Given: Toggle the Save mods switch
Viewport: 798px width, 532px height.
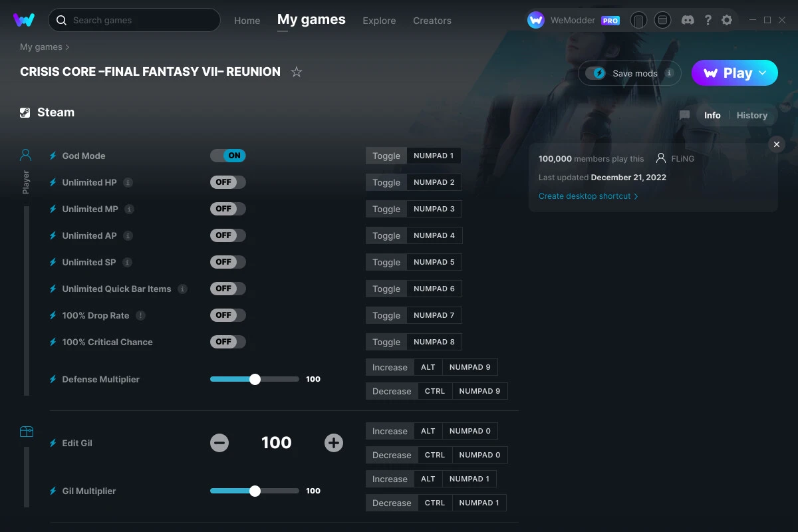Looking at the screenshot, I should click(596, 73).
